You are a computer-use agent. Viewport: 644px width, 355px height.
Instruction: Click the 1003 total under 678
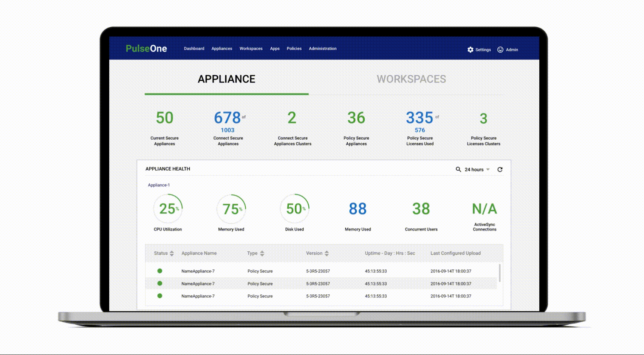tap(228, 130)
